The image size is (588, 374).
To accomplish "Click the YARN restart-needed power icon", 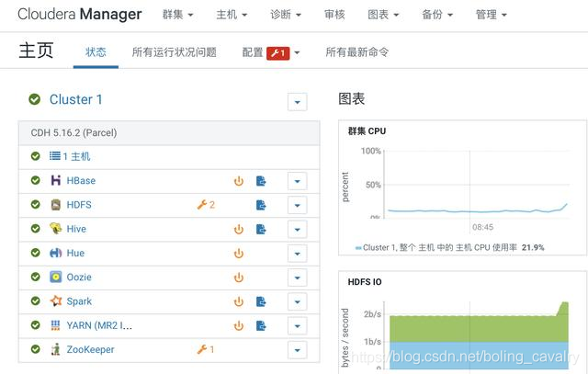I will pos(239,325).
